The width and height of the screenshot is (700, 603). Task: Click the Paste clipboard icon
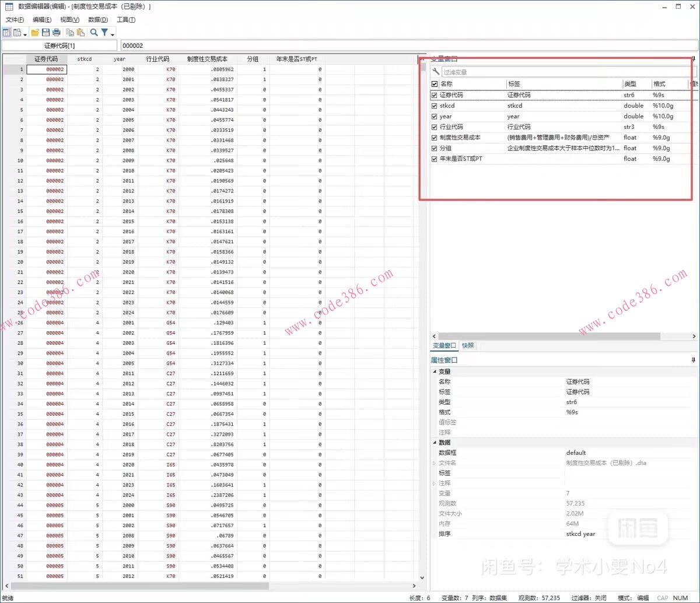pyautogui.click(x=80, y=33)
